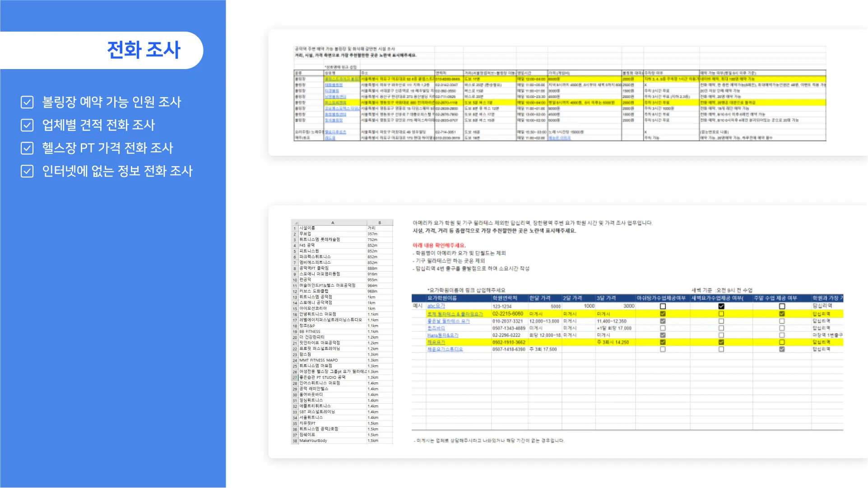
Task: Toggle the 아쉬탕가 checkbox in 예시 row
Action: coord(663,306)
